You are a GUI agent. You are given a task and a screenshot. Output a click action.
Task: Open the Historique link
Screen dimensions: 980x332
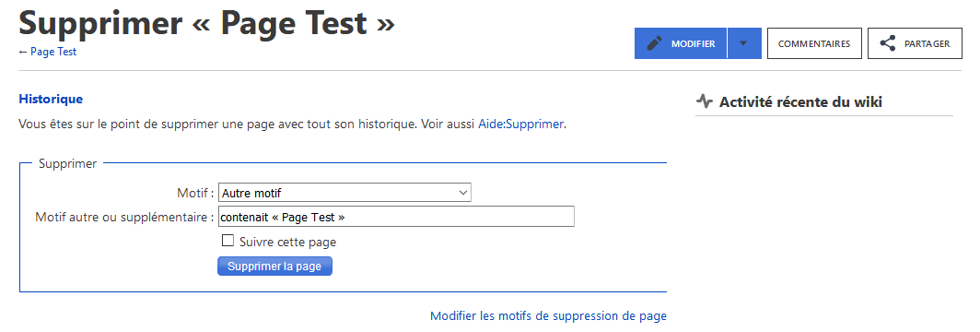click(x=51, y=99)
